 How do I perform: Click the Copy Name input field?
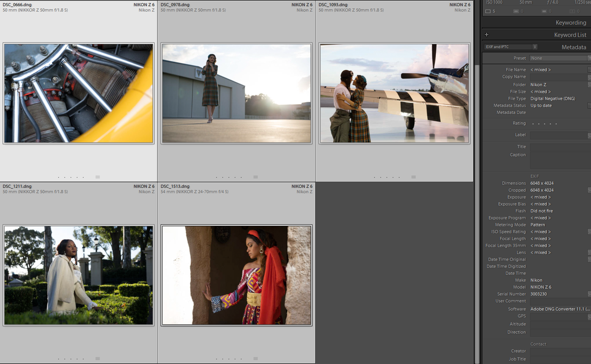[559, 77]
